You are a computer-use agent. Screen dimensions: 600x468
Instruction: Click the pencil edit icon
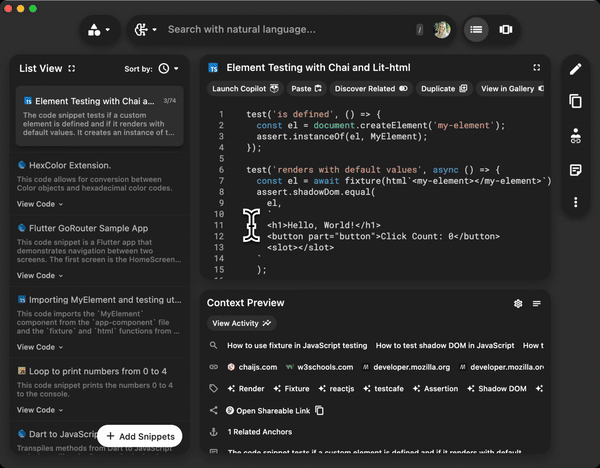coord(575,69)
